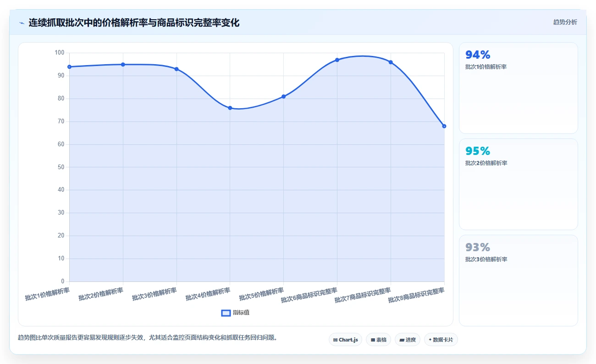Click the lightning icon beside the title

point(22,23)
